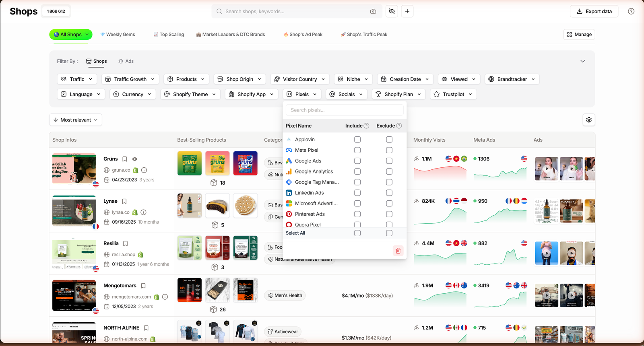This screenshot has height=346, width=644.
Task: Open the Shopify Theme dropdown
Action: point(190,94)
